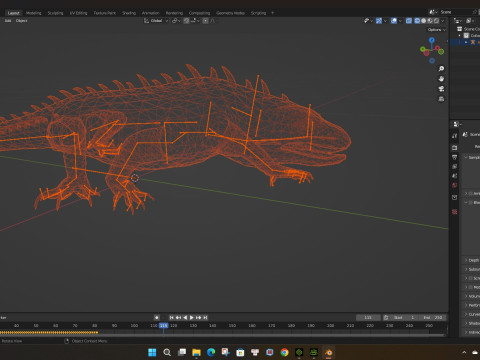The height and width of the screenshot is (360, 480).
Task: Open proportional editing falloff options
Action: [213, 21]
